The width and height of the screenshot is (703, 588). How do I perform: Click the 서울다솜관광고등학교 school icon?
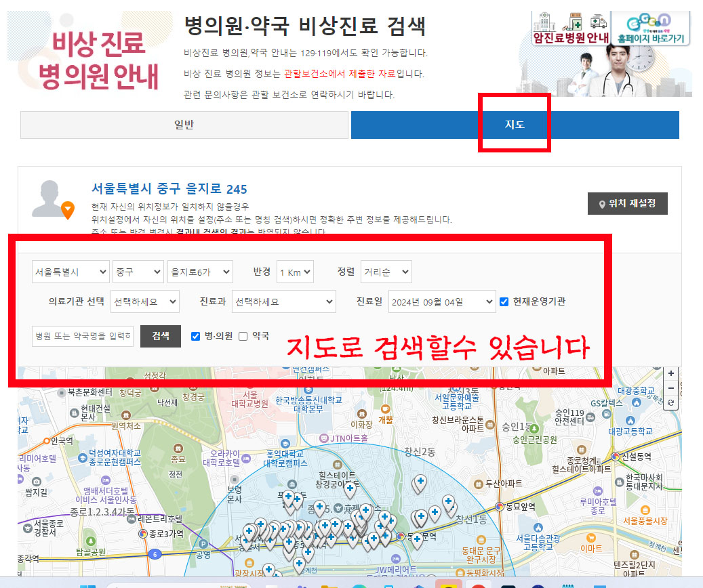[538, 528]
